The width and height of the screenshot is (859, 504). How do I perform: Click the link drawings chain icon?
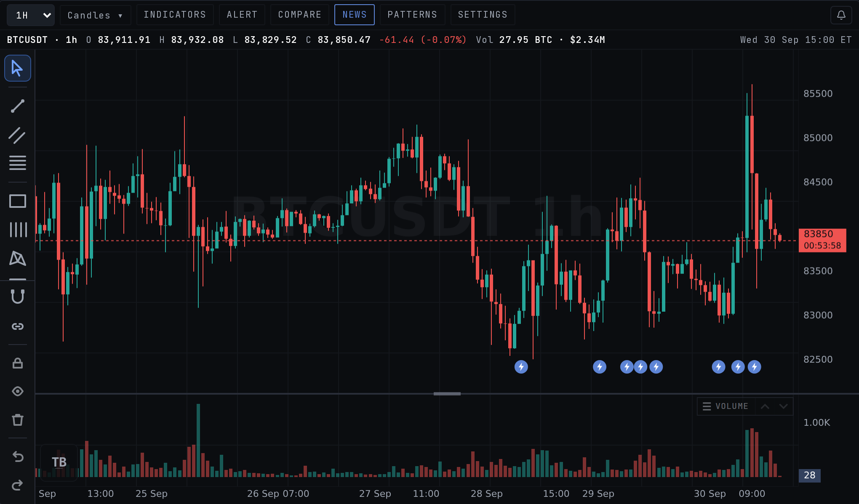(x=17, y=326)
